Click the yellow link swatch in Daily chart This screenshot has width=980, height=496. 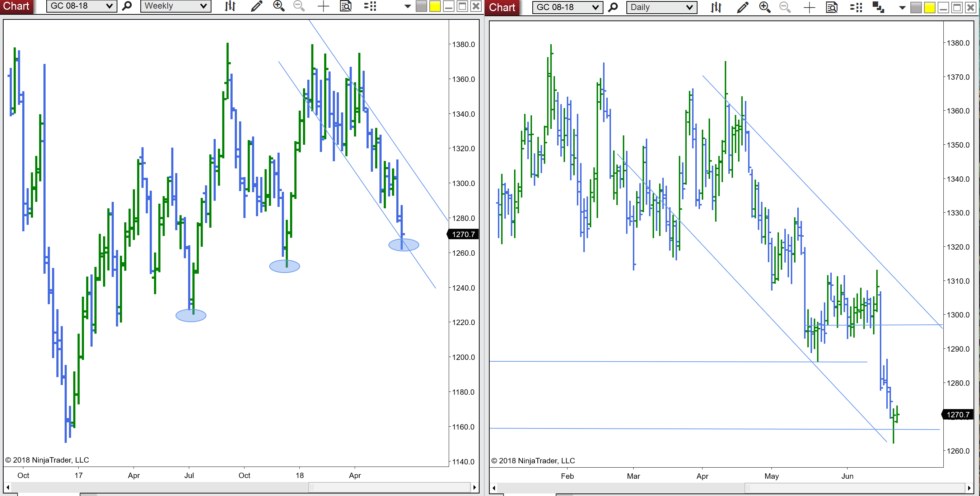(929, 8)
